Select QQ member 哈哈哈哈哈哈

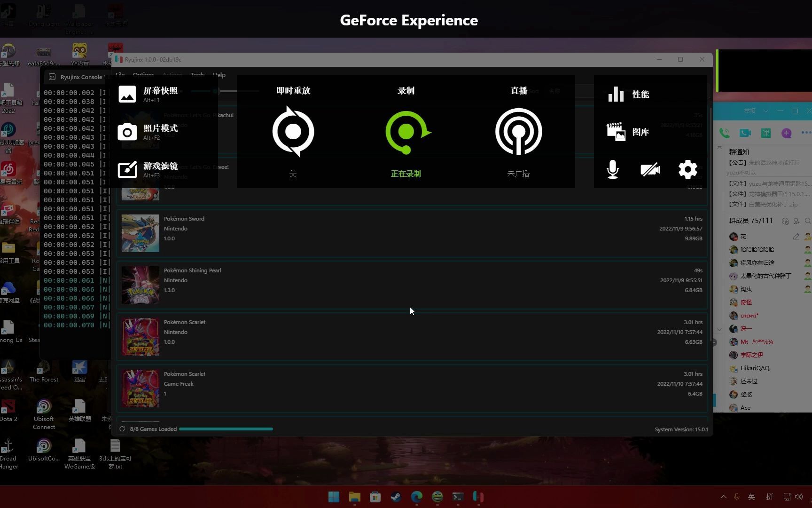click(x=757, y=250)
